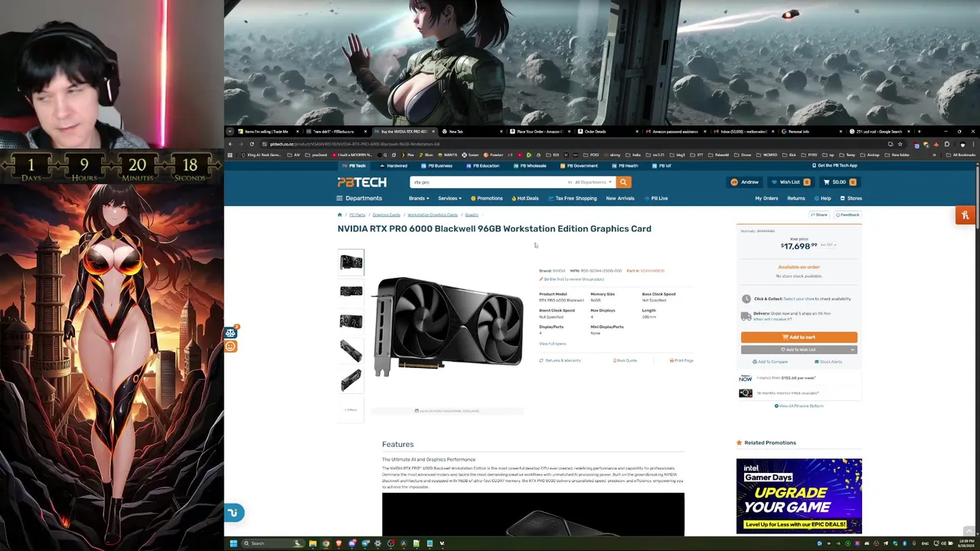
Task: Click the Print Page icon link
Action: 681,360
